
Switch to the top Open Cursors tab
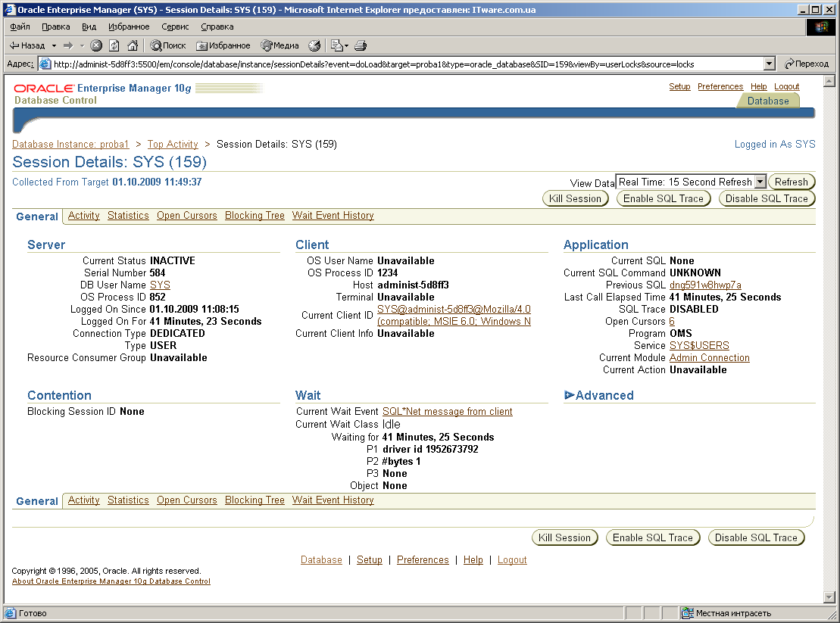click(187, 215)
